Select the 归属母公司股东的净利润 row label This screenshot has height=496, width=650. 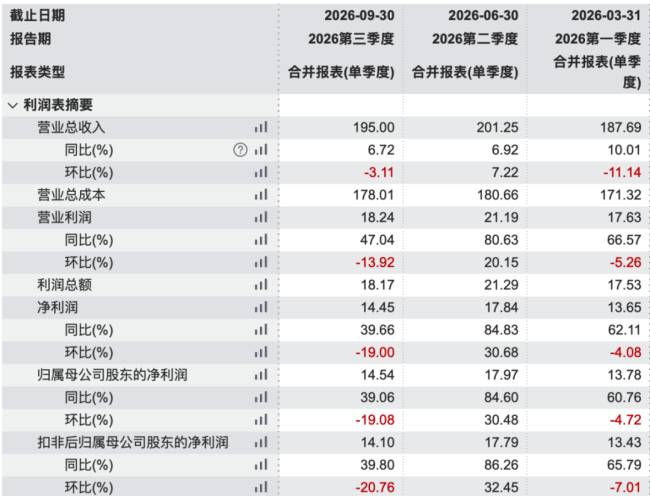112,375
